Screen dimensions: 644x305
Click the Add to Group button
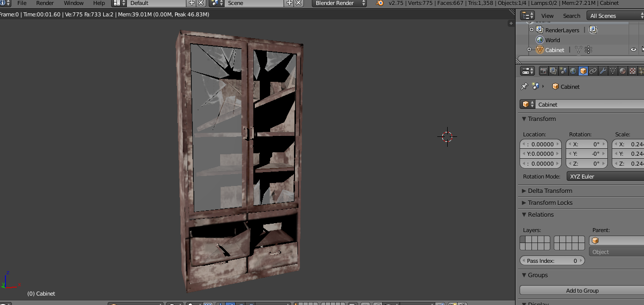[x=582, y=291]
